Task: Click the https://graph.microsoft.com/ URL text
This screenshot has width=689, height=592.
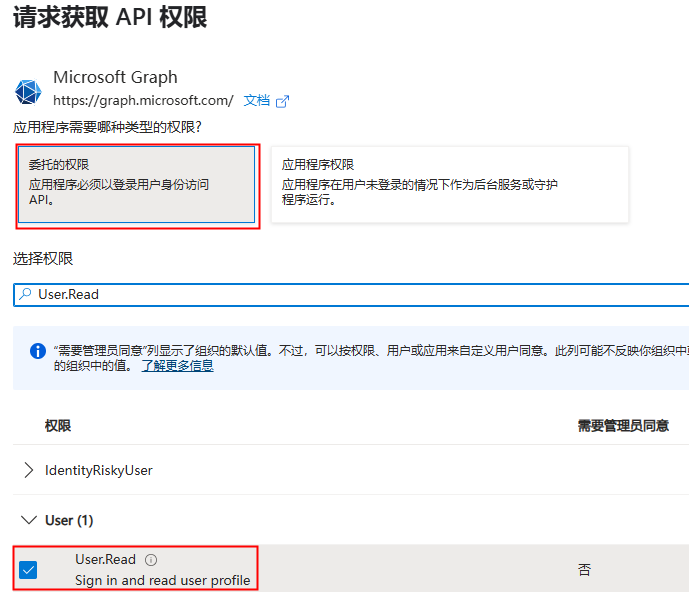Action: click(143, 101)
